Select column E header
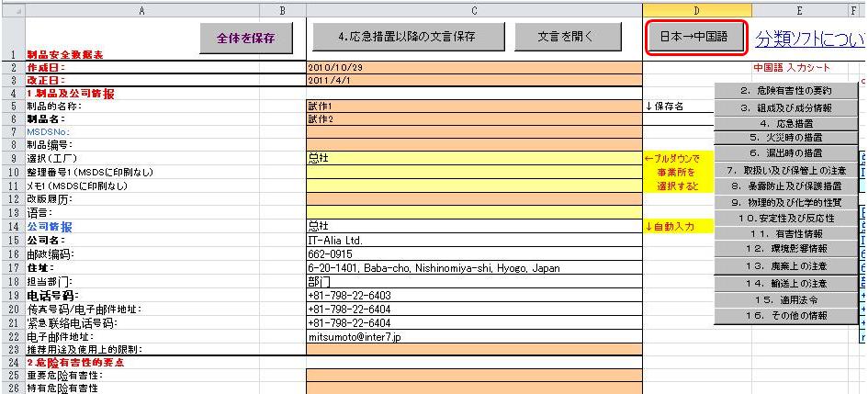Image resolution: width=868 pixels, height=394 pixels. tap(800, 10)
